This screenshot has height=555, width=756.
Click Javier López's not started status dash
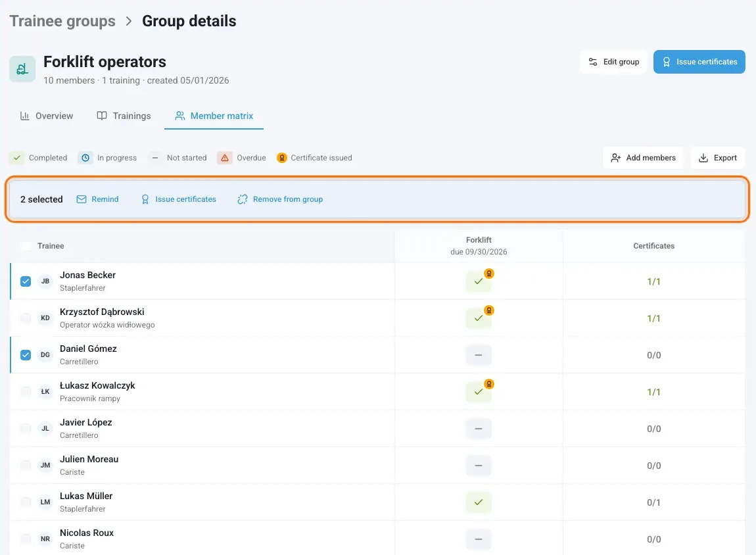pos(479,429)
